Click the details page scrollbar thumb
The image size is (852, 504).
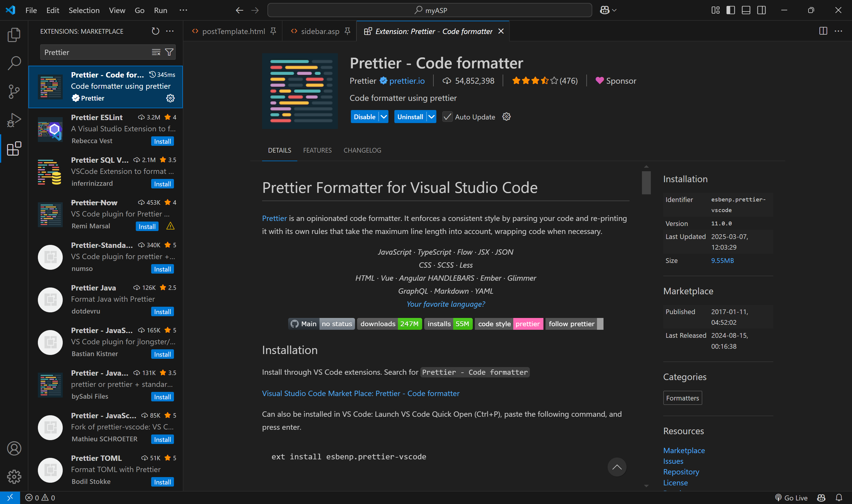(x=646, y=183)
